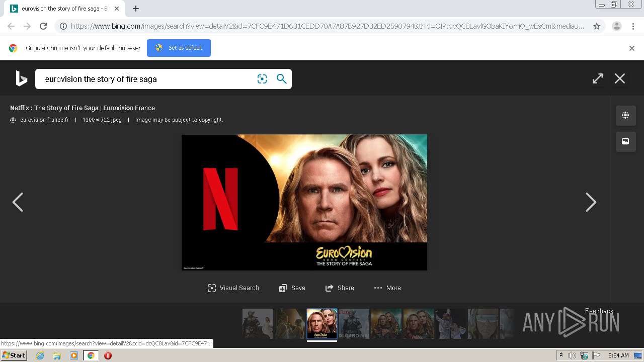View site information icon in address bar
Screen dimensions: 644x362
(x=63, y=26)
